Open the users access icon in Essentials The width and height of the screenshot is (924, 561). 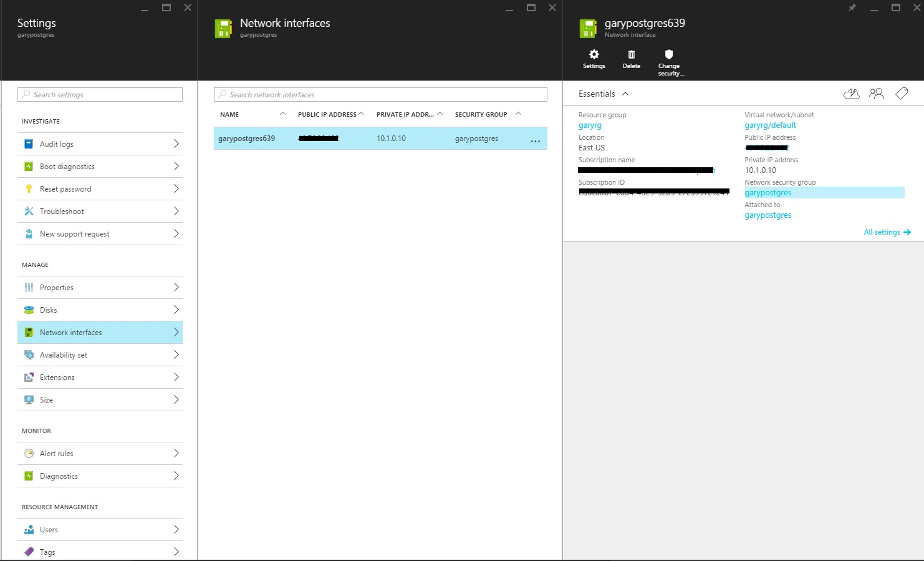click(877, 94)
